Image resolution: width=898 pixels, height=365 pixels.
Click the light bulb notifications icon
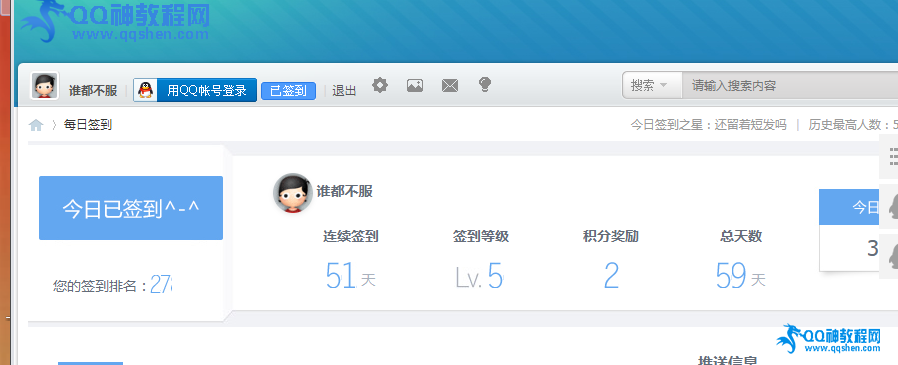[485, 85]
